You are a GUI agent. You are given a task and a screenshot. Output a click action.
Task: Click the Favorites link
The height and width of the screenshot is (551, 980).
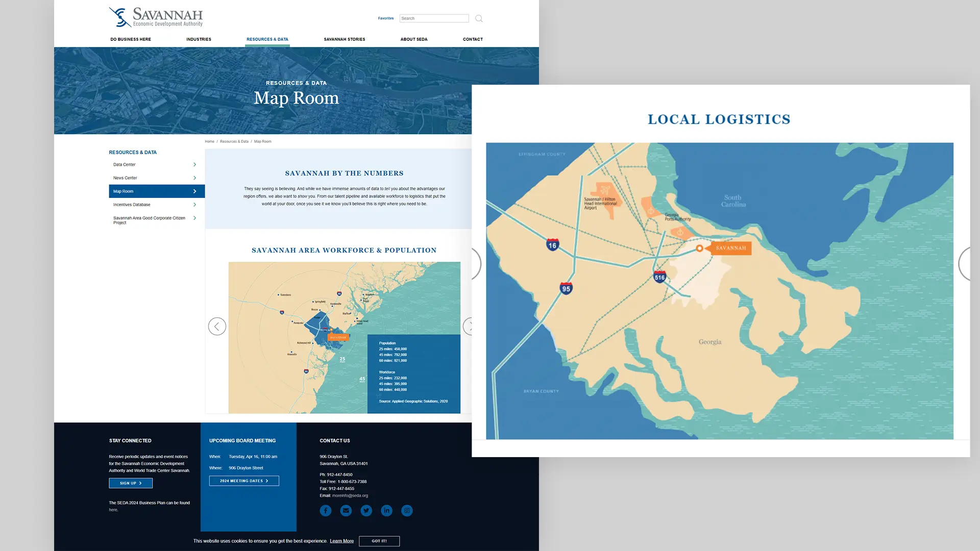386,18
